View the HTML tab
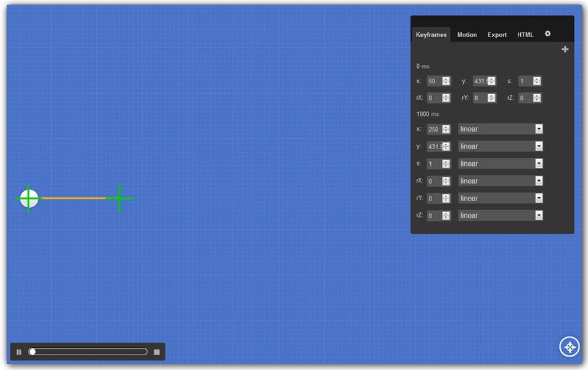This screenshot has width=588, height=370. pyautogui.click(x=525, y=35)
